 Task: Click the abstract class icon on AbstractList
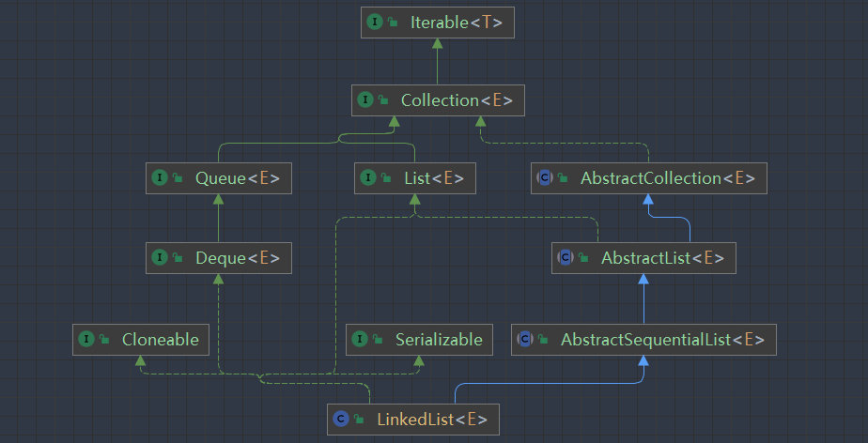click(x=566, y=257)
